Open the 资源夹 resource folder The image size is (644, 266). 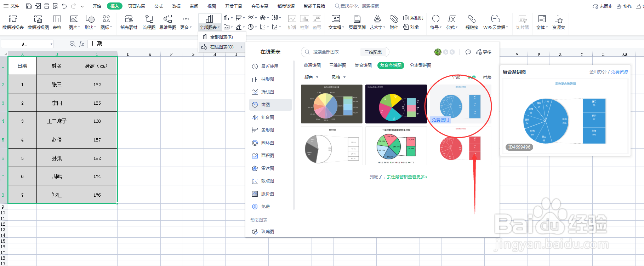click(x=559, y=22)
